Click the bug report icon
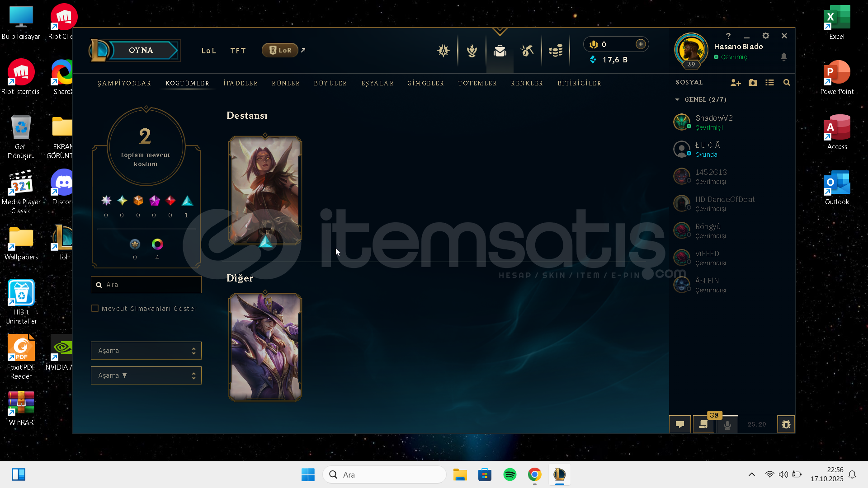Viewport: 868px width, 488px height. point(786,424)
